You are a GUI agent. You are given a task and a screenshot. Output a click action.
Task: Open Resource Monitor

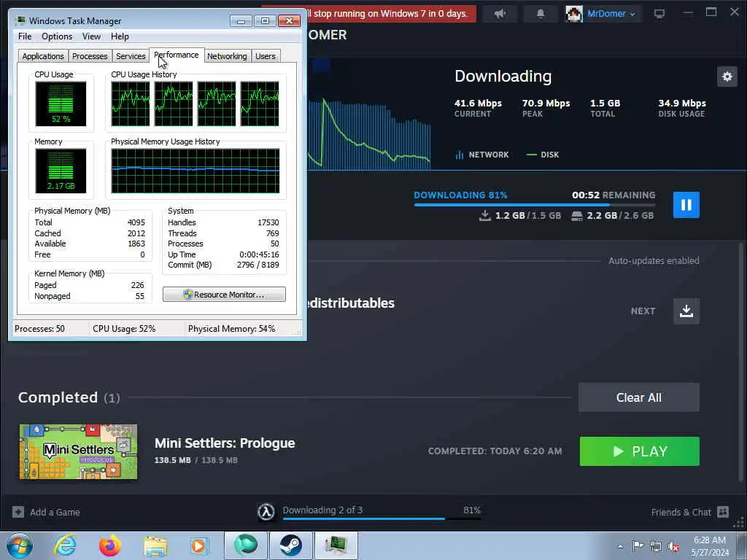[x=224, y=295]
